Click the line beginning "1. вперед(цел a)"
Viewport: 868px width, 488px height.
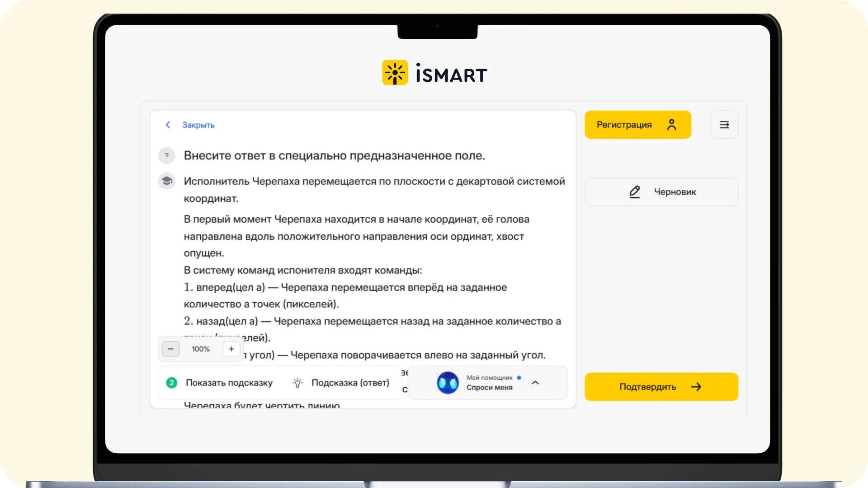coord(345,287)
